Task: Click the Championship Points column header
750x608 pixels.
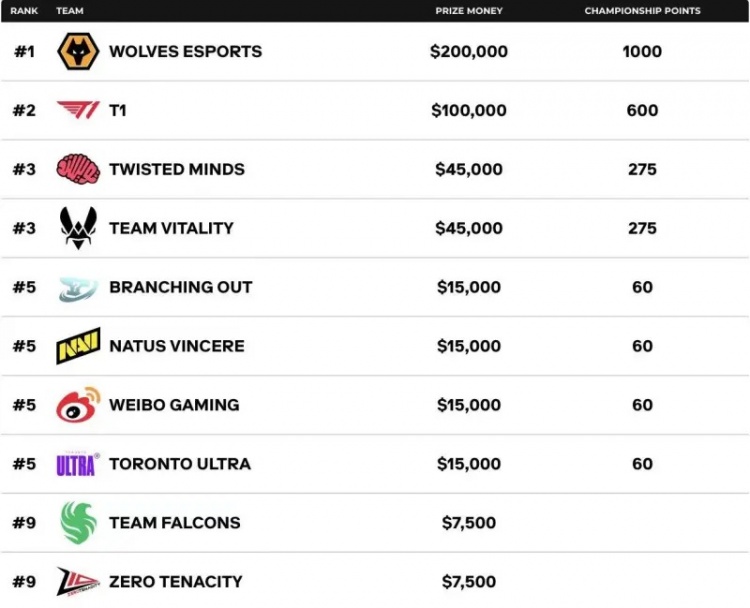Action: coord(642,11)
